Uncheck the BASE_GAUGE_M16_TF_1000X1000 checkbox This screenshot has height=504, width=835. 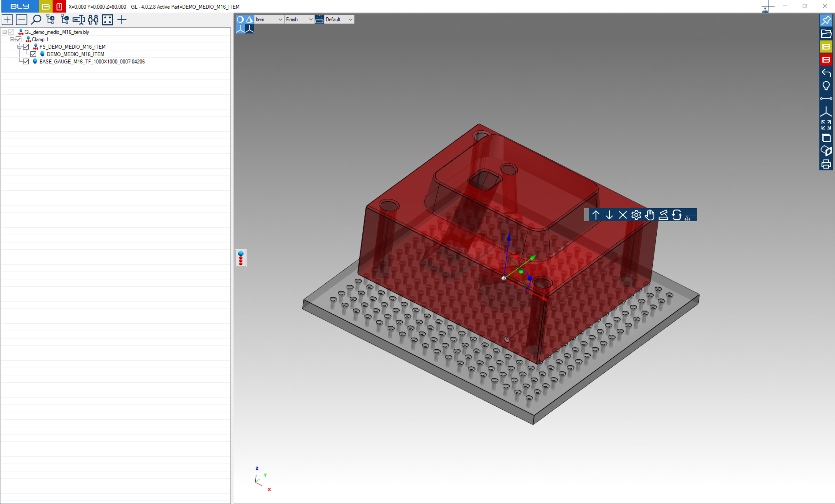point(26,62)
